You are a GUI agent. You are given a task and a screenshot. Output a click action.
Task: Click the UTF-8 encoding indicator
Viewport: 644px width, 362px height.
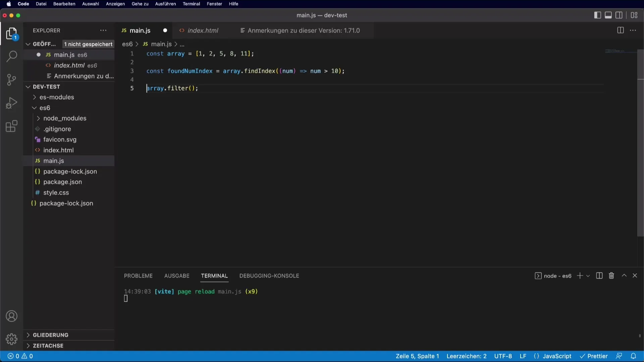click(x=503, y=356)
